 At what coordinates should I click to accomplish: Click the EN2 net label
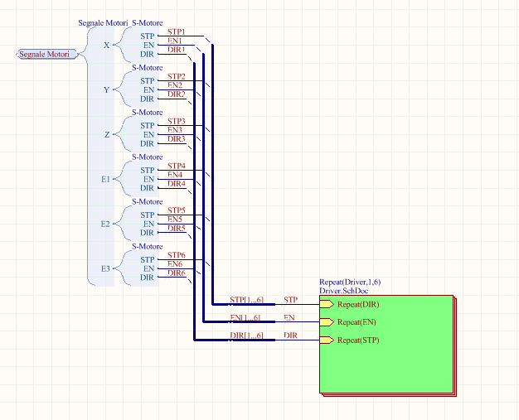click(175, 85)
